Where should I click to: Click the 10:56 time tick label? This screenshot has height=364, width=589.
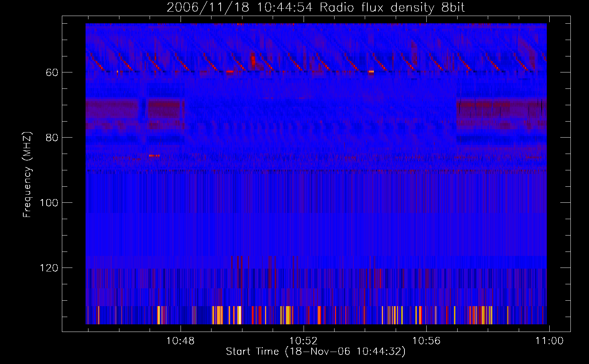[426, 341]
